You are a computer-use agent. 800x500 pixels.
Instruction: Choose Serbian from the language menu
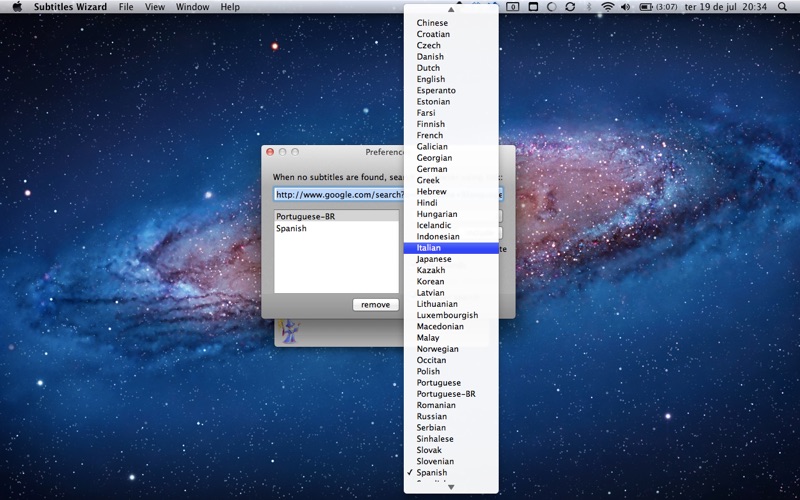click(x=451, y=428)
